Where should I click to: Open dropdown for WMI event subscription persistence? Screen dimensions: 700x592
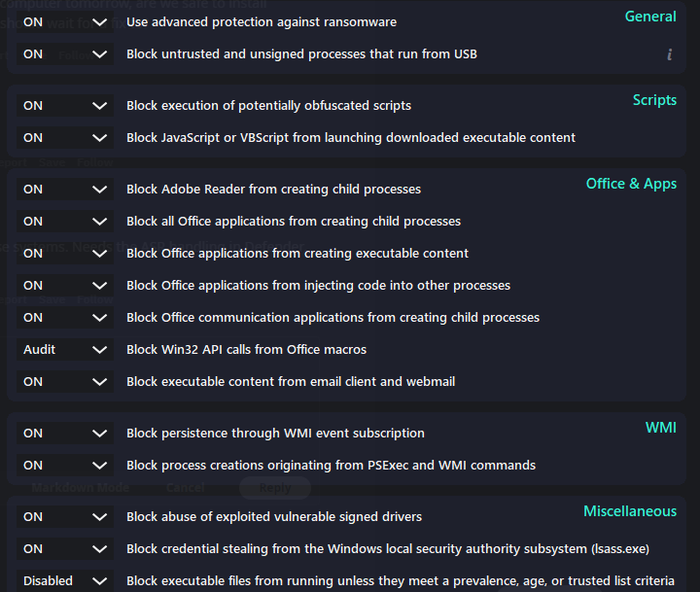[x=65, y=434]
